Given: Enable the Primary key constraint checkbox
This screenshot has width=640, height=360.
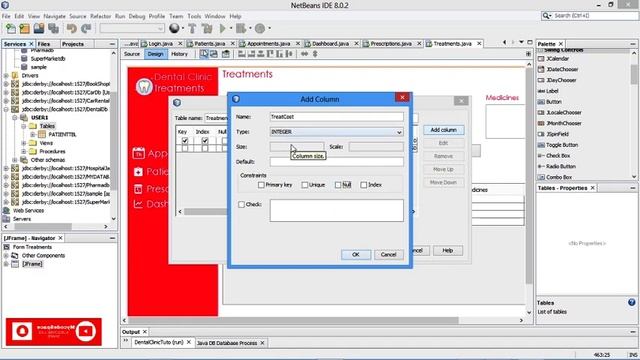Looking at the screenshot, I should pos(261,185).
